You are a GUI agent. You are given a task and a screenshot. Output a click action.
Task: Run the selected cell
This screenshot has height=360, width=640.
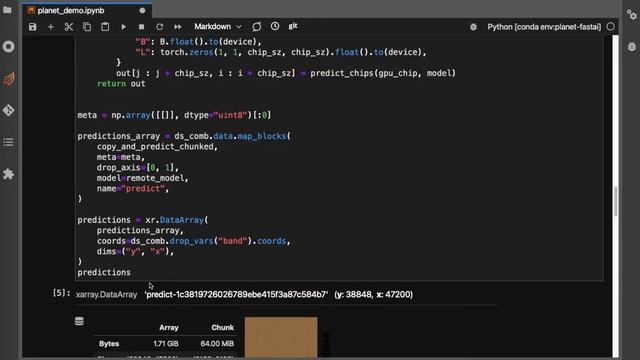[123, 27]
